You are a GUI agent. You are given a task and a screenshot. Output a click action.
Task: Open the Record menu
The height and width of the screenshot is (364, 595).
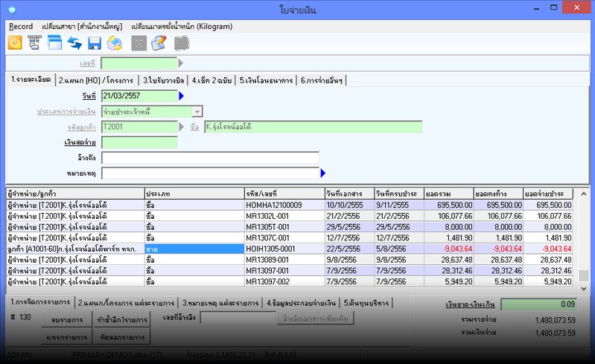[21, 26]
